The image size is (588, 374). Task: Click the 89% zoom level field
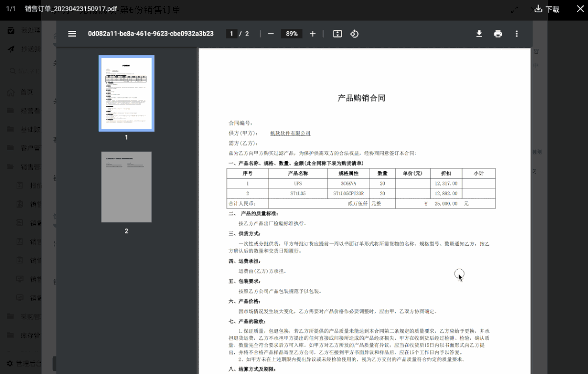pos(292,34)
